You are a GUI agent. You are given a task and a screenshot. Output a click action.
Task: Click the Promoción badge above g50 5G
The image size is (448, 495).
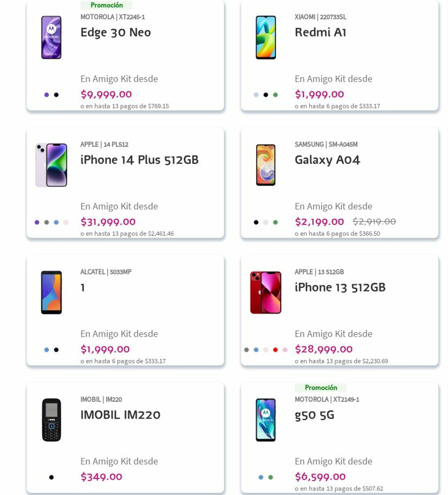pos(321,388)
